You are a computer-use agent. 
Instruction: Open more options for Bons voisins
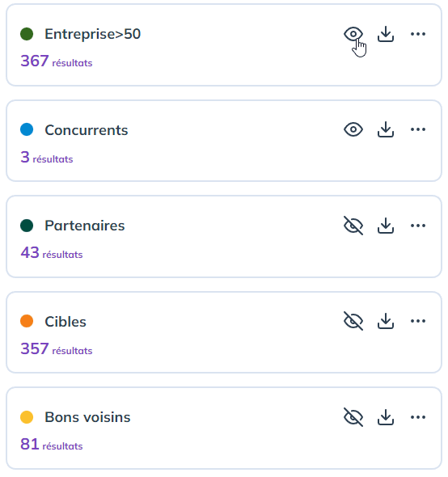tap(418, 417)
